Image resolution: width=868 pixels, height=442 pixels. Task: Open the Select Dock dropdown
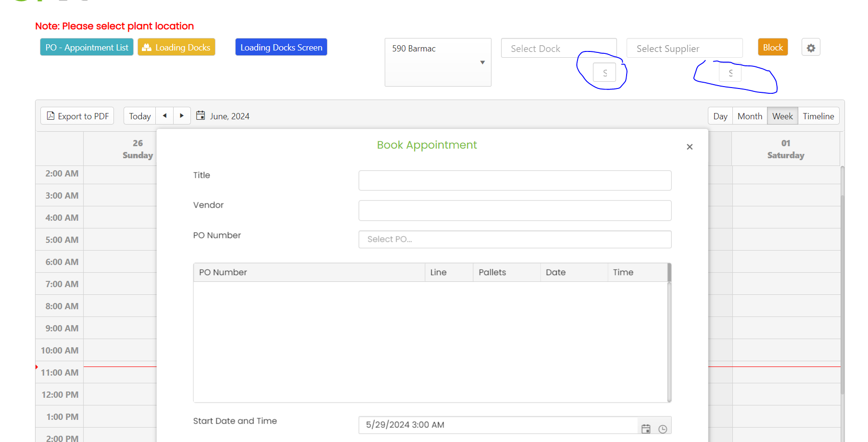pos(558,49)
